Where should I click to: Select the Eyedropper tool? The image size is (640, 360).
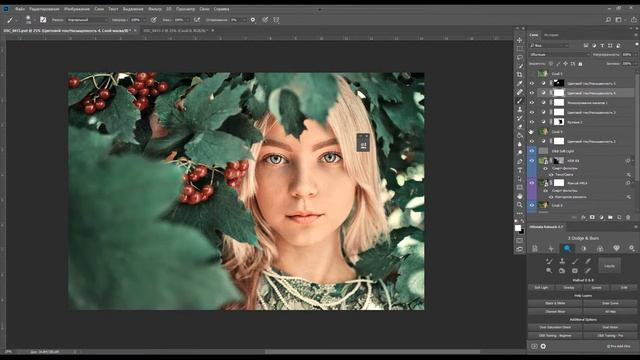point(519,84)
